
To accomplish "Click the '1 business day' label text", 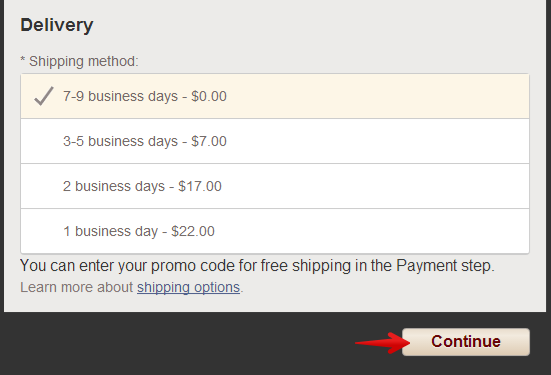I will 110,231.
